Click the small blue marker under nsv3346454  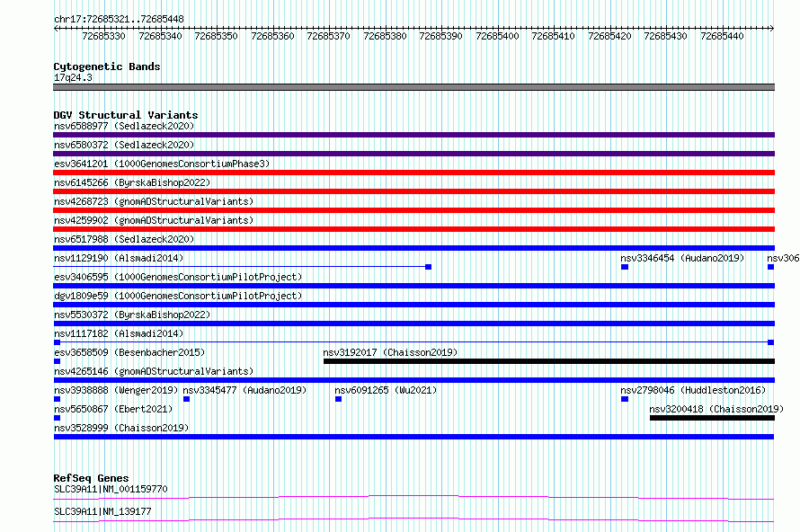(x=625, y=267)
